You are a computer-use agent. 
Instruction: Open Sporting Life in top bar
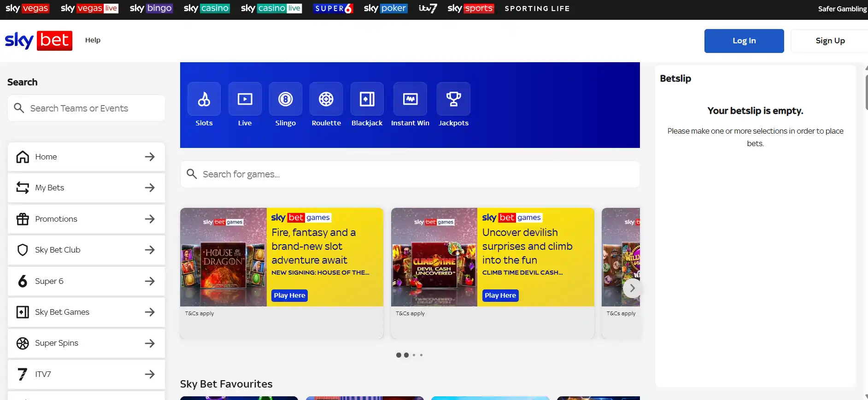click(x=537, y=8)
